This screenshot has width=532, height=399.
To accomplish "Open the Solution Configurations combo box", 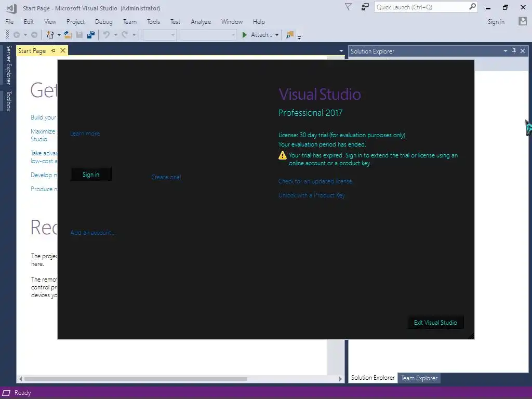I will tap(159, 35).
